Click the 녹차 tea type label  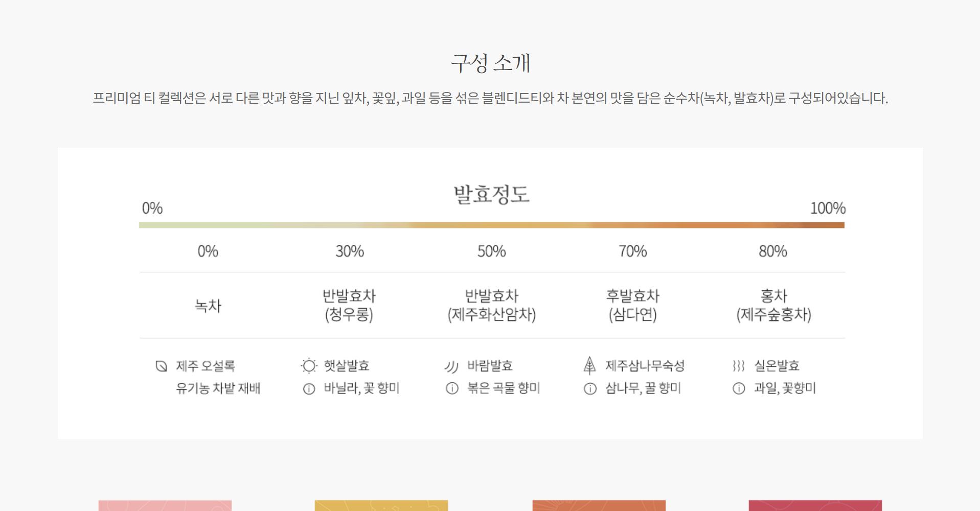click(208, 306)
